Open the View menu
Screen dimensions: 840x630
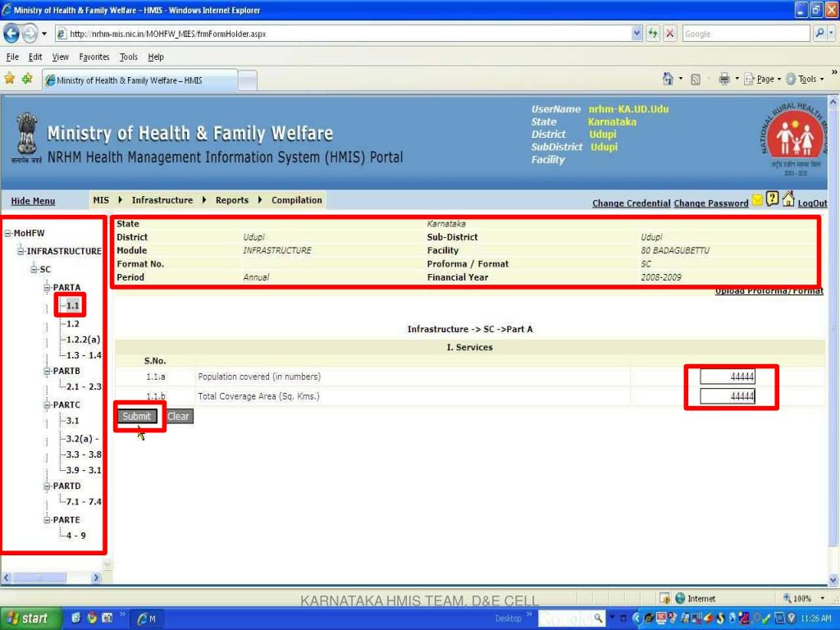click(61, 57)
